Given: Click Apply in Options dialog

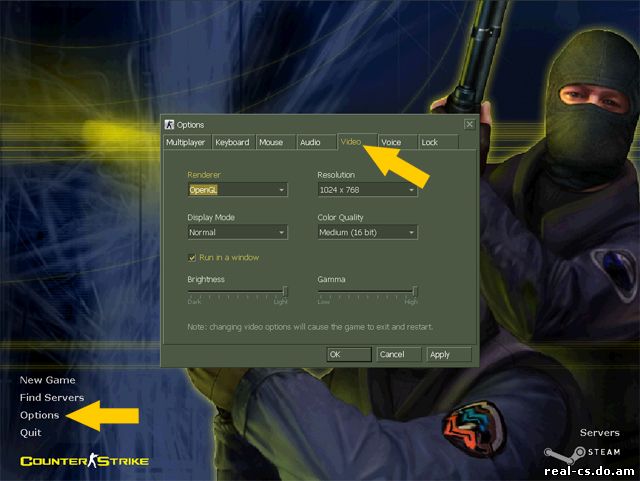Looking at the screenshot, I should pos(449,354).
